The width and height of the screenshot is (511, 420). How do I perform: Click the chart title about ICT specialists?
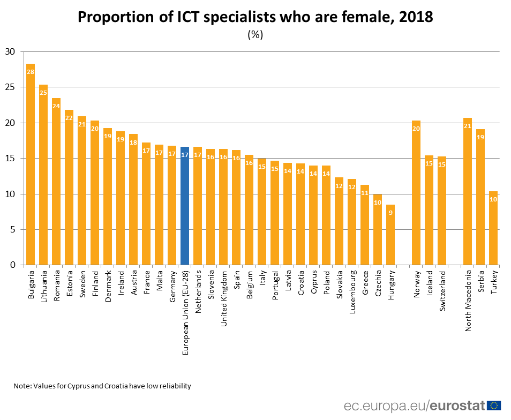pyautogui.click(x=255, y=18)
